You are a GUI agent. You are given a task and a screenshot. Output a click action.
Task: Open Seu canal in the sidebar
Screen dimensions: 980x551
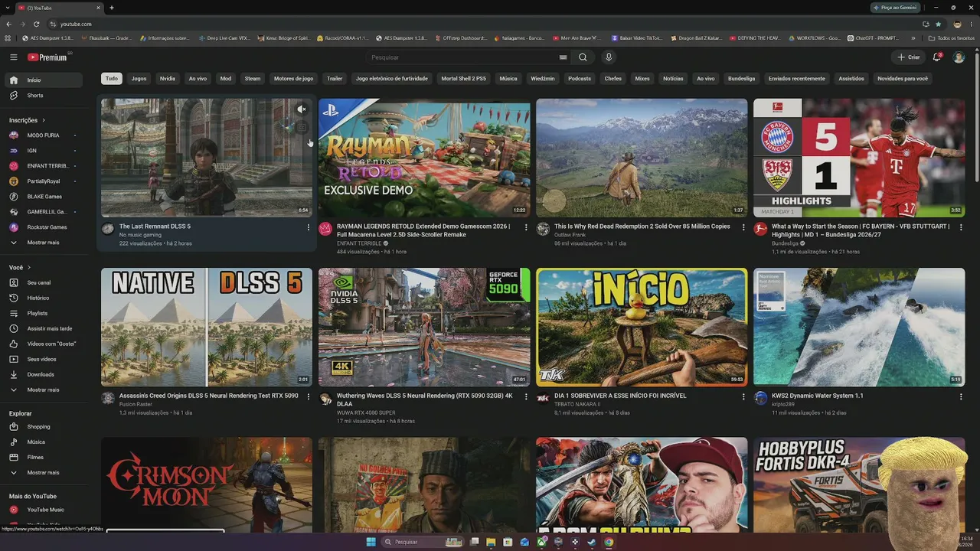(44, 282)
